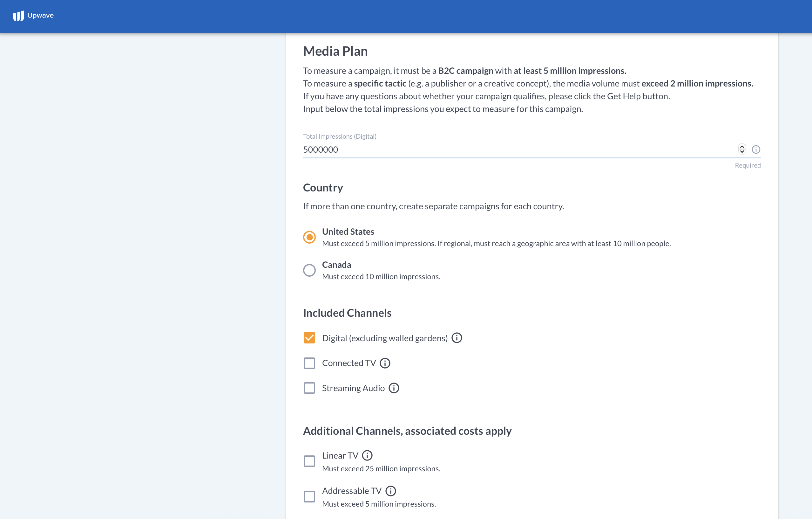This screenshot has height=519, width=812.
Task: Show Streaming Audio info icon
Action: (394, 388)
